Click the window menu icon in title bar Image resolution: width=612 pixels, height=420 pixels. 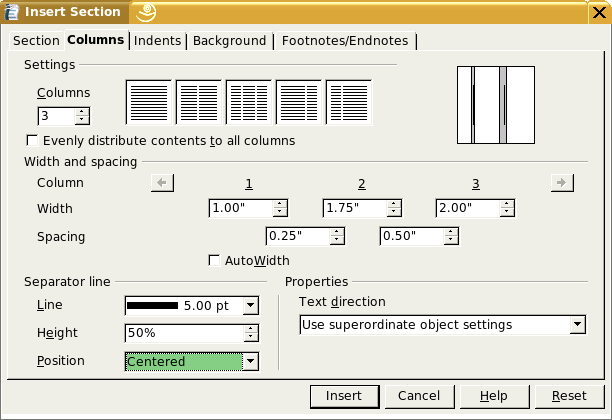pos(15,12)
